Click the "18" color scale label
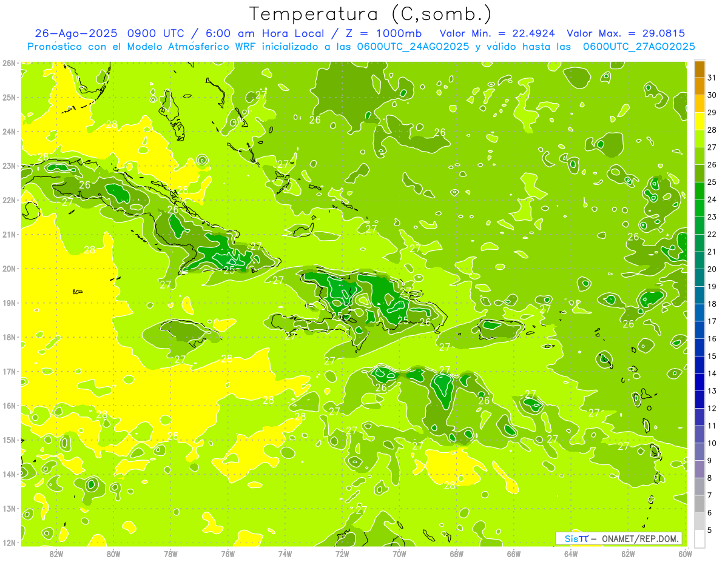Screen dimensions: 728x562 point(712,304)
